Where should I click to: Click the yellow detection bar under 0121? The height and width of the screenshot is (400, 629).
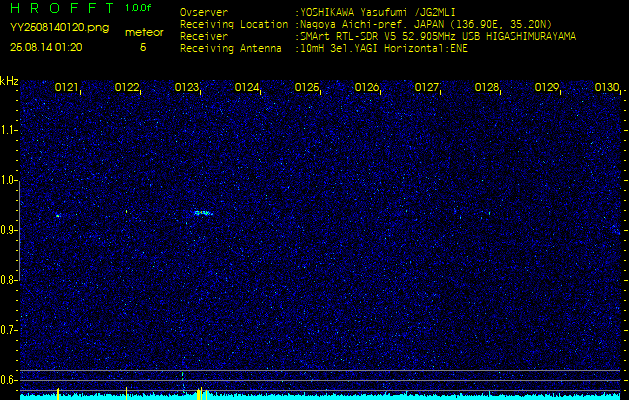(58, 394)
